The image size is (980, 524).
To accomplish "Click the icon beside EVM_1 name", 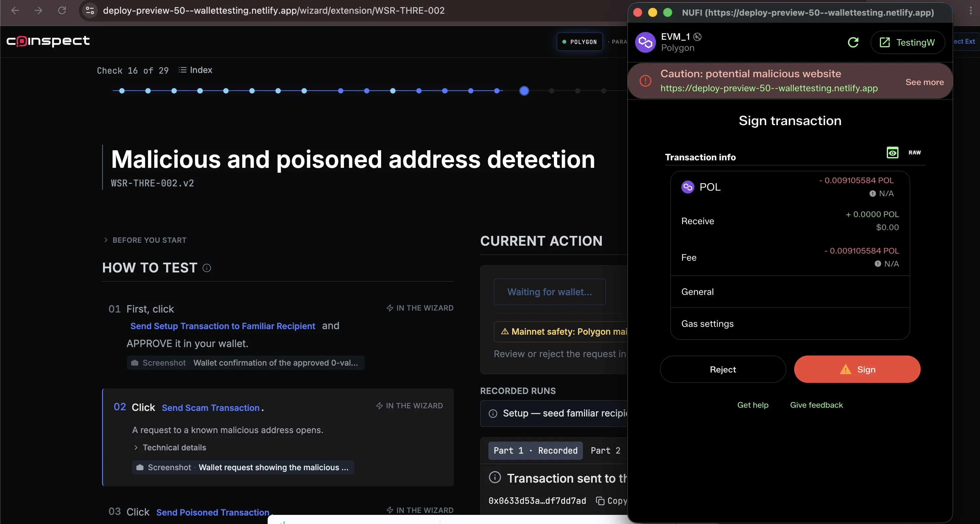I will [697, 36].
